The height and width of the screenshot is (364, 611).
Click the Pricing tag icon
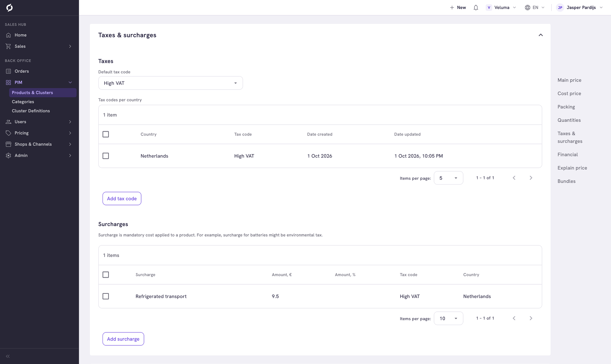(x=8, y=133)
